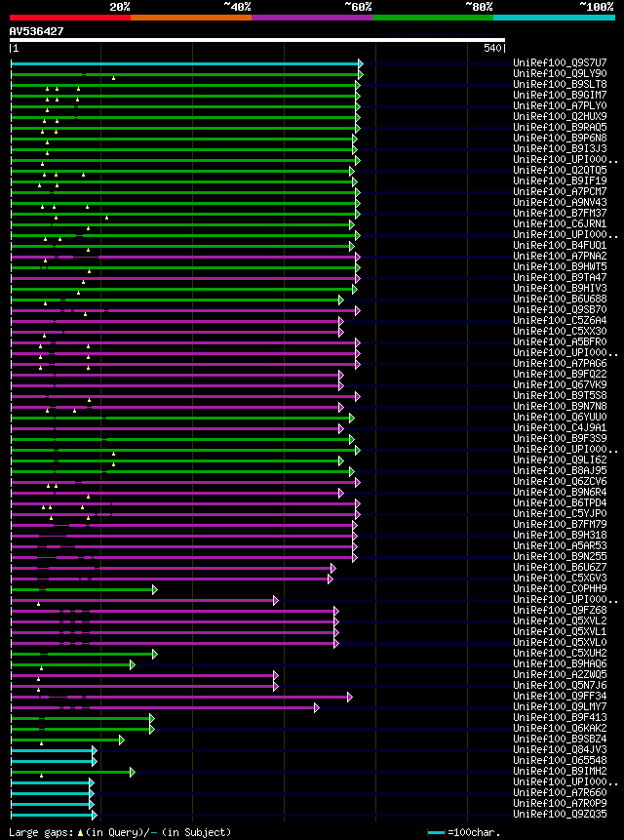Screen dimensions: 624x840
Task: Open hit UniRef100_Q9LY90
Action: click(x=561, y=73)
